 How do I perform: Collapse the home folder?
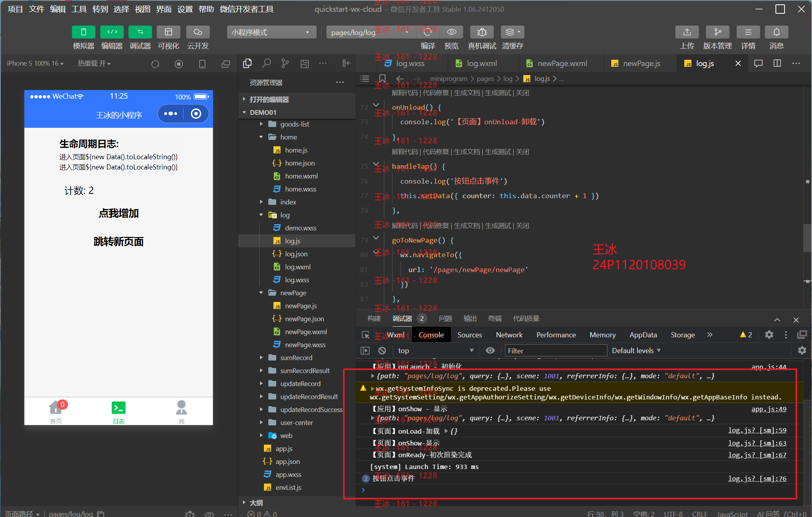pyautogui.click(x=297, y=137)
